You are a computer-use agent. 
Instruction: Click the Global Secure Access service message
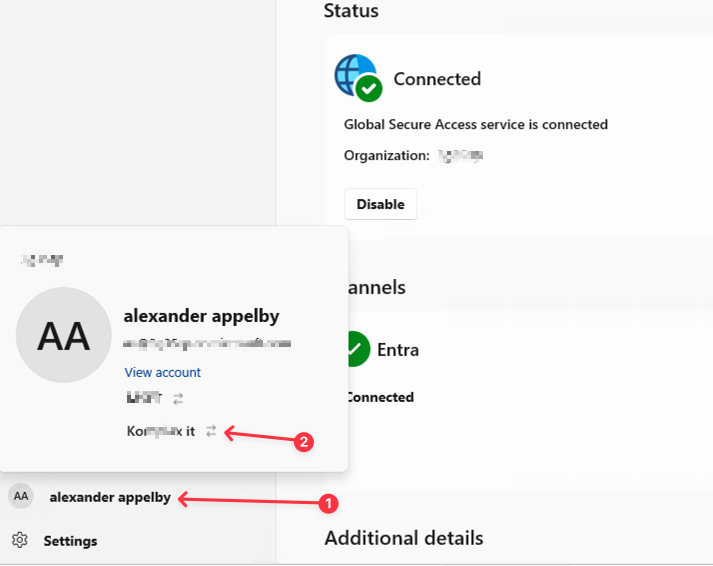pyautogui.click(x=475, y=125)
